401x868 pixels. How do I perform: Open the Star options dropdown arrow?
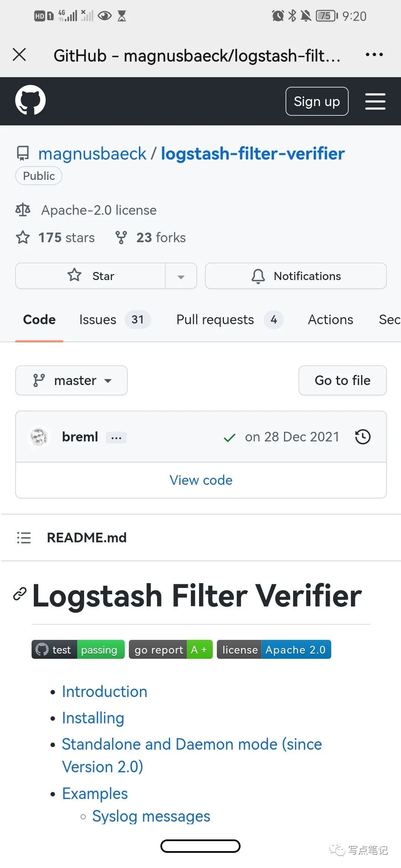[x=181, y=276]
